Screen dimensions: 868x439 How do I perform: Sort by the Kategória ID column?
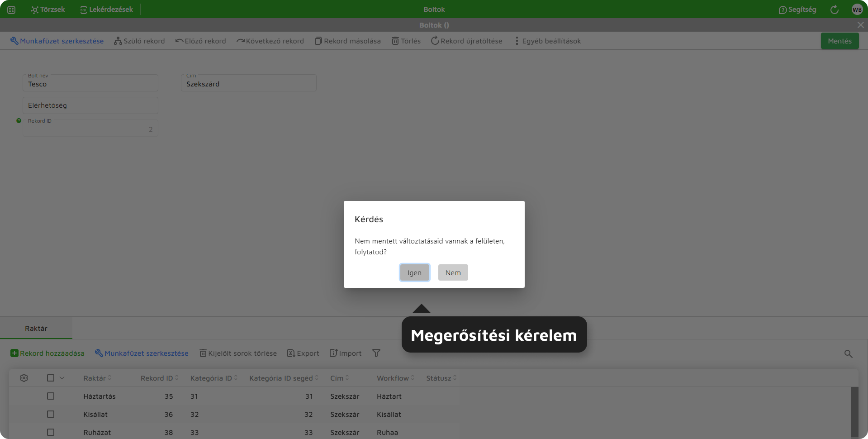coord(214,378)
